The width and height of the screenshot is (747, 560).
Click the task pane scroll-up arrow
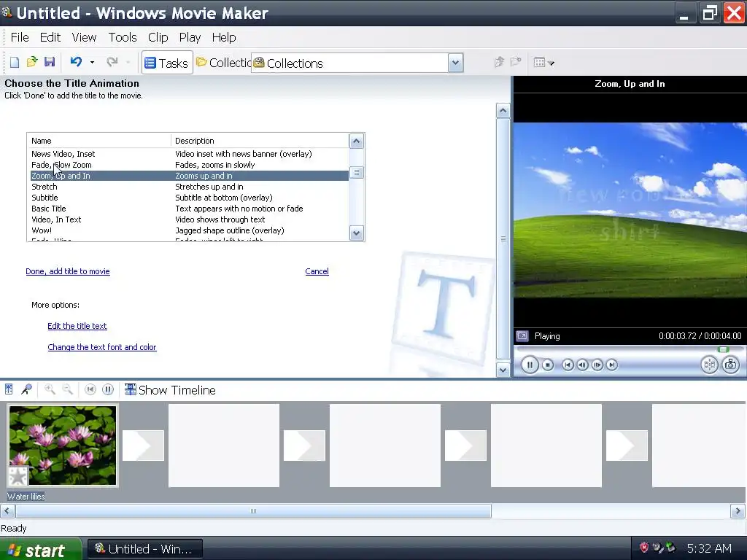[x=503, y=111]
